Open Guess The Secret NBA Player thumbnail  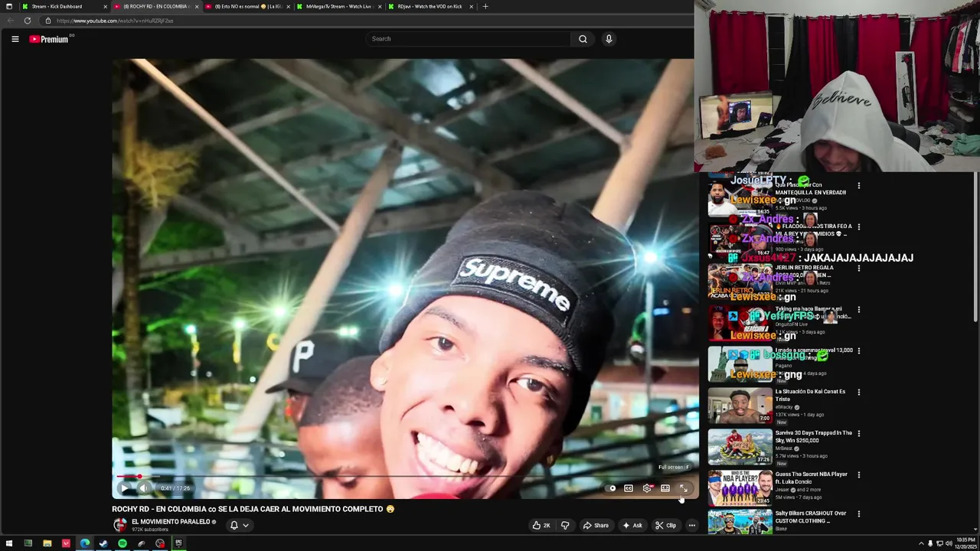tap(740, 488)
